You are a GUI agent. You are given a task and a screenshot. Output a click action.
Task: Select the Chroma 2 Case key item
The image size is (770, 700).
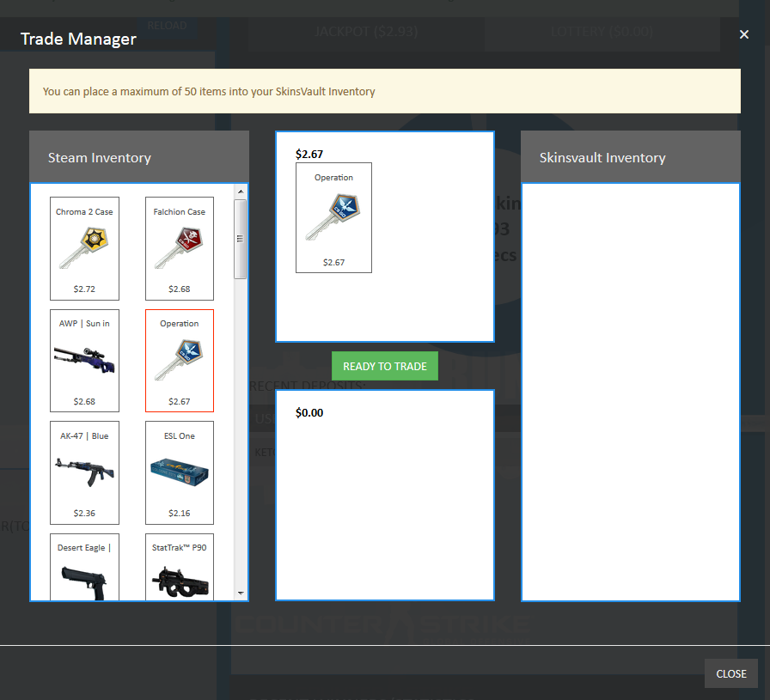pos(84,248)
